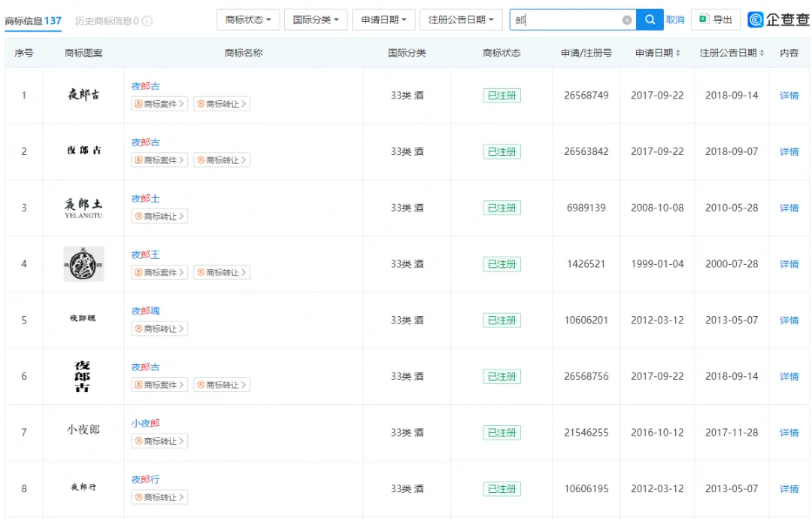Image resolution: width=812 pixels, height=520 pixels.
Task: Click the Excel icon on the 导出 button
Action: [703, 19]
